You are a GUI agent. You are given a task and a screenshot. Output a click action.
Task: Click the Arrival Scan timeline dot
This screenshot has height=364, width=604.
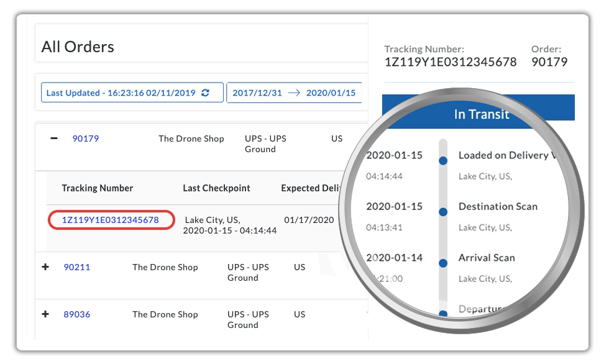443,263
